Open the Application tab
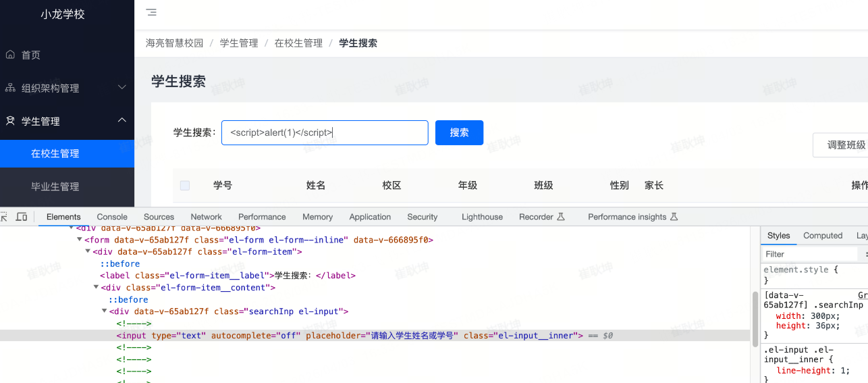Image resolution: width=868 pixels, height=383 pixels. pyautogui.click(x=370, y=217)
